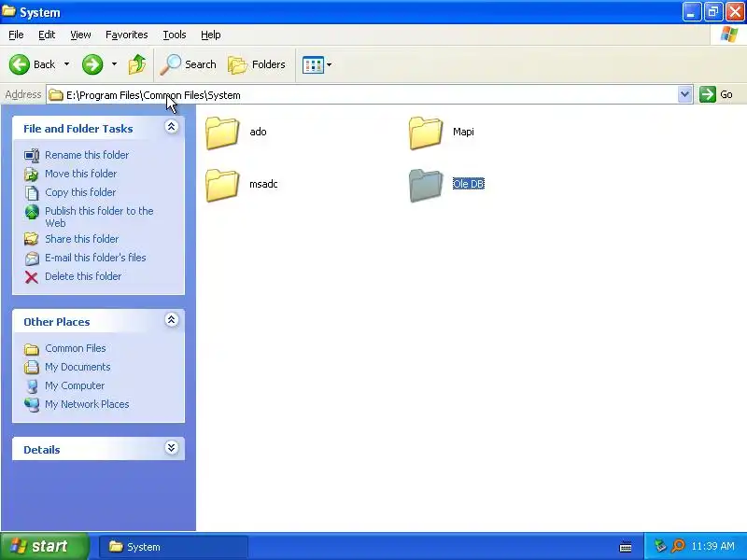Click Copy this folder link
The height and width of the screenshot is (560, 747).
[x=80, y=192]
